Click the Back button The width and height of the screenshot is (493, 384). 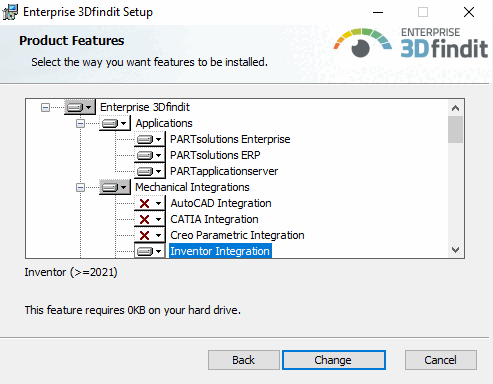pos(244,360)
